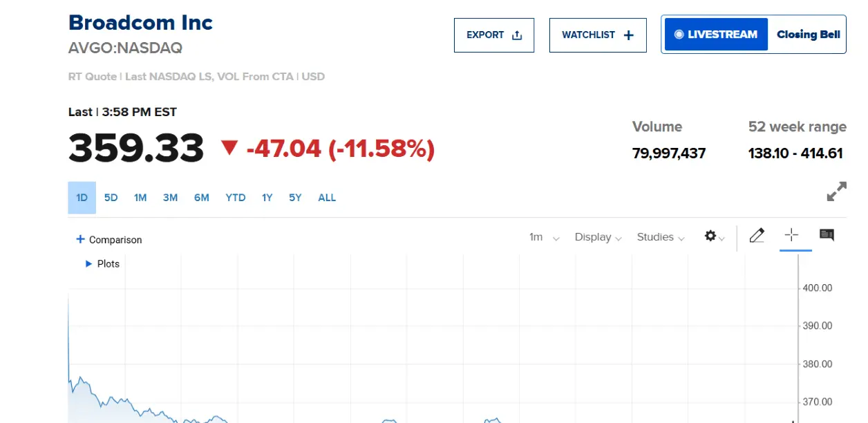This screenshot has width=868, height=423.
Task: Select the pencil draw tool
Action: (757, 236)
